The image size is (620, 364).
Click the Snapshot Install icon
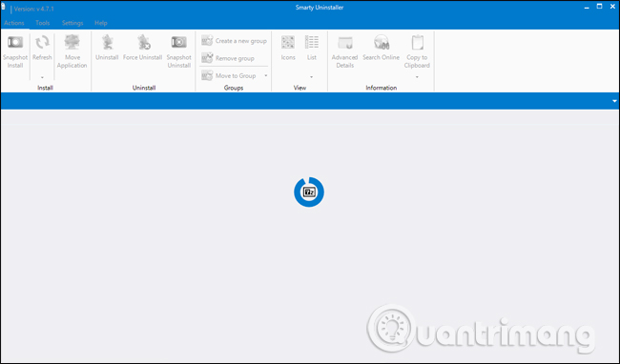click(15, 42)
